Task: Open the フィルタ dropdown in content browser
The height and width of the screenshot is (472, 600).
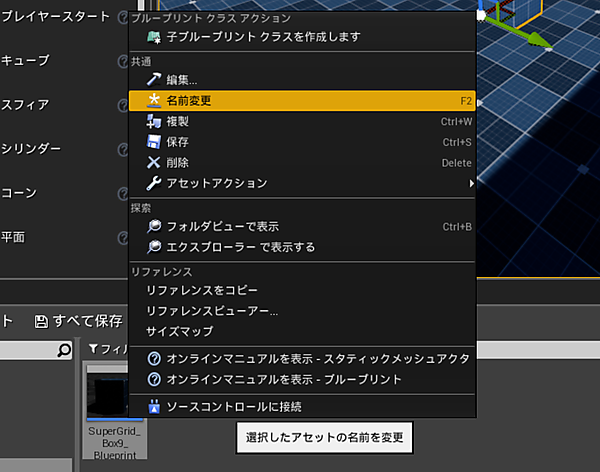Action: (x=103, y=349)
